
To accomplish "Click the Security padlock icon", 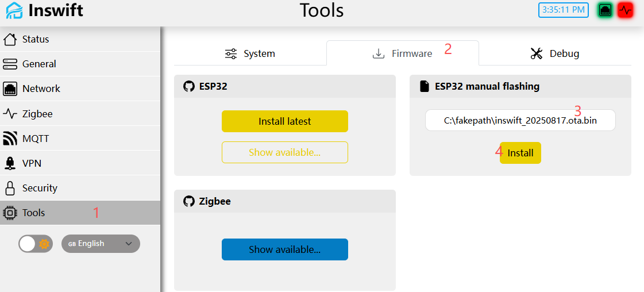I will pos(10,188).
